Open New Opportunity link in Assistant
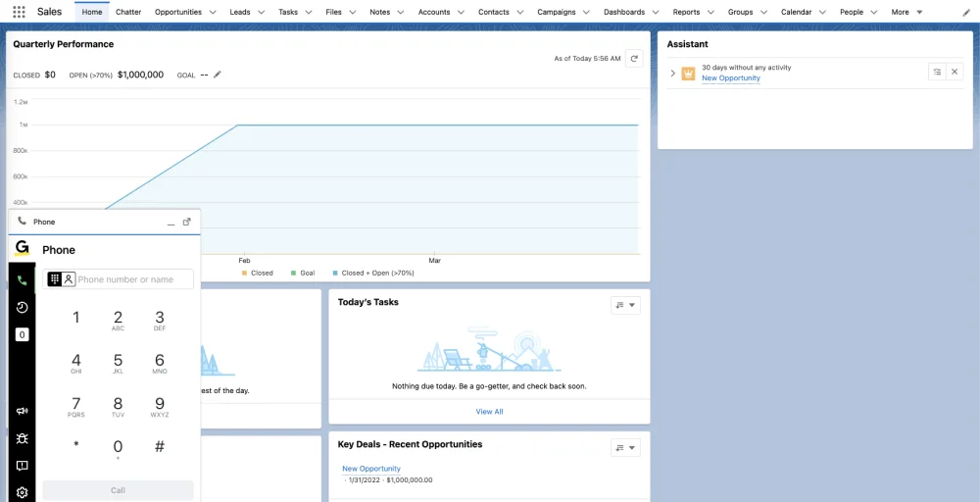 coord(731,78)
